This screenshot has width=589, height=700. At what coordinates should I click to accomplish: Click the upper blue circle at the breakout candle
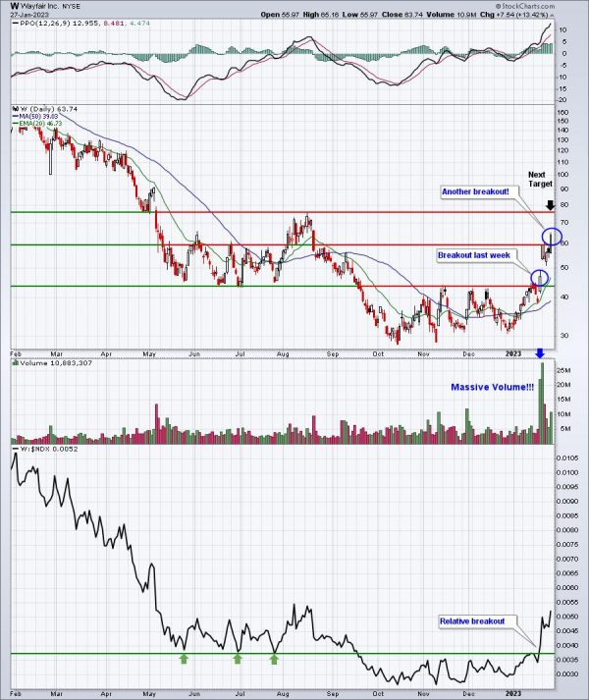[x=552, y=237]
